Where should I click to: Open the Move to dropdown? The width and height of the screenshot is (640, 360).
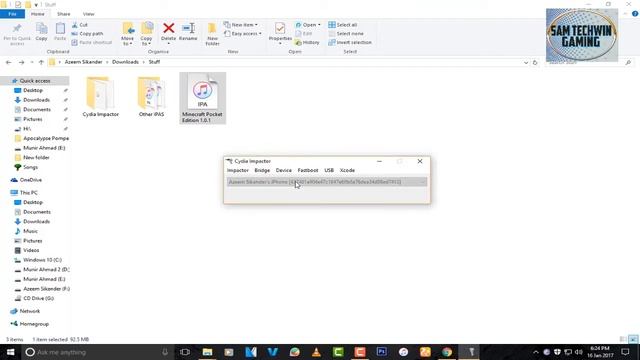point(128,34)
